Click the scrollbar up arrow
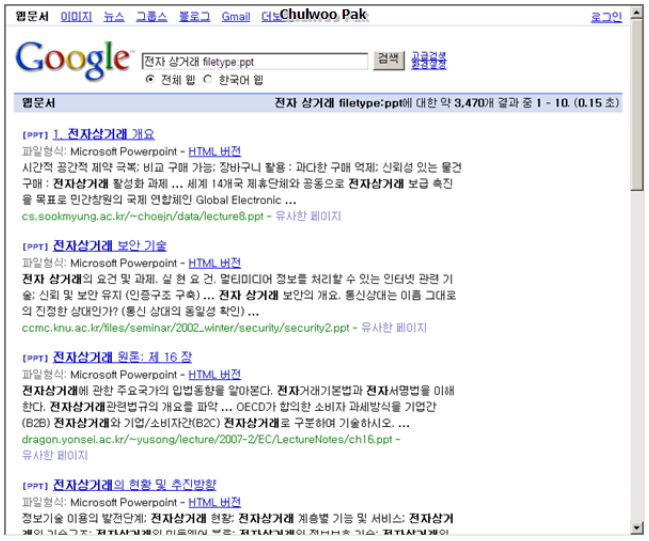 [637, 13]
